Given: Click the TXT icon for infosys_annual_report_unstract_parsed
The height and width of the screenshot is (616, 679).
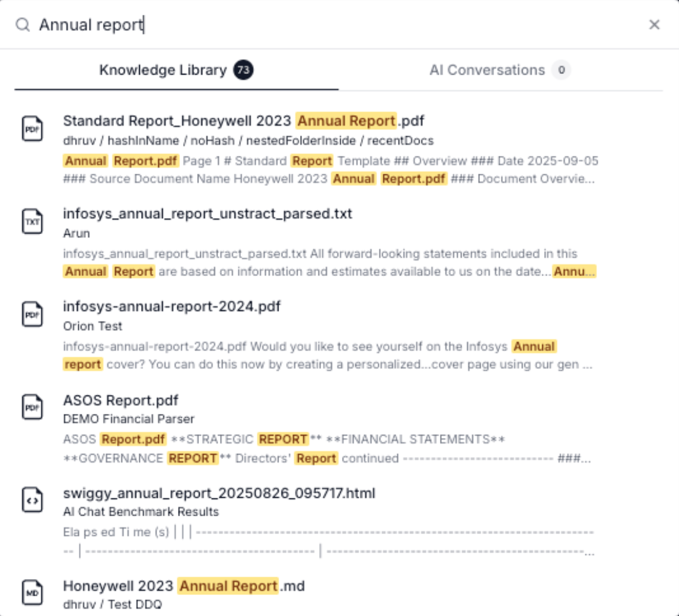Looking at the screenshot, I should (33, 221).
